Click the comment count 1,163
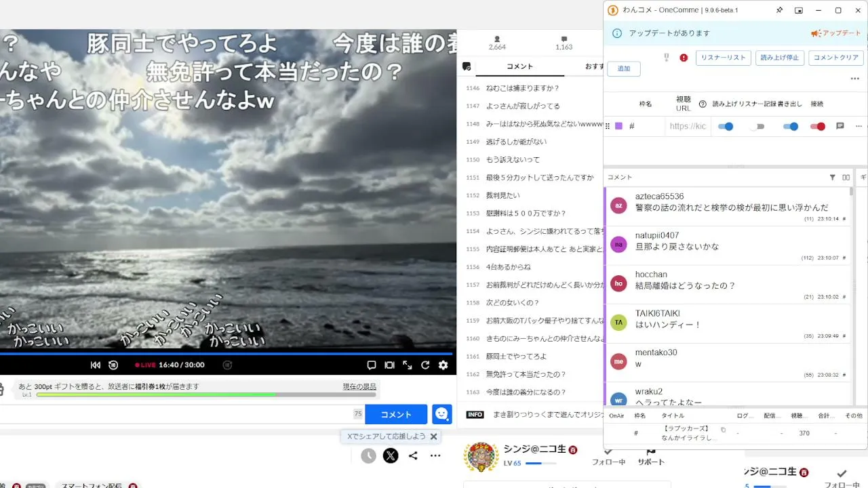 564,43
